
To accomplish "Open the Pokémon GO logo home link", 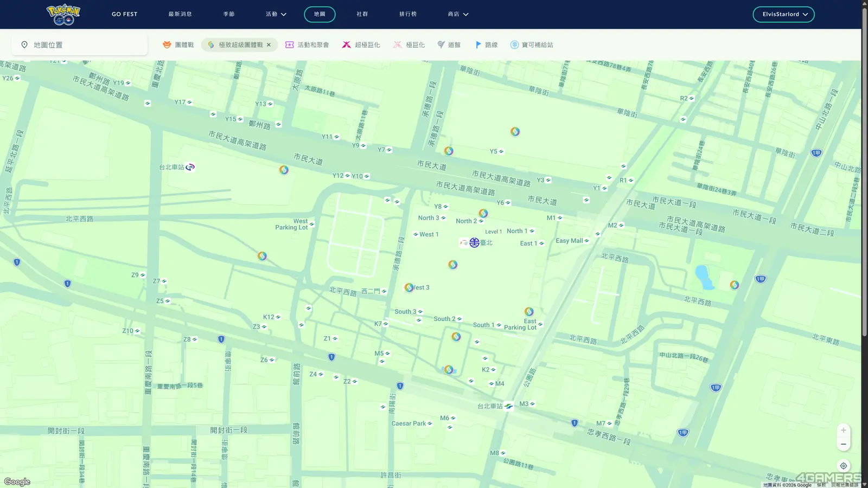I will coord(63,14).
